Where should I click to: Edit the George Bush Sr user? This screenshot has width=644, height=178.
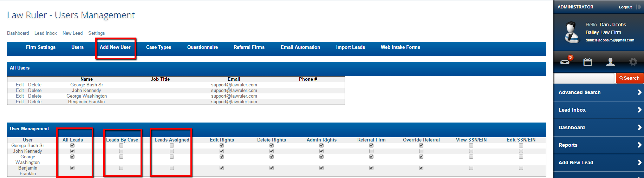tap(20, 85)
